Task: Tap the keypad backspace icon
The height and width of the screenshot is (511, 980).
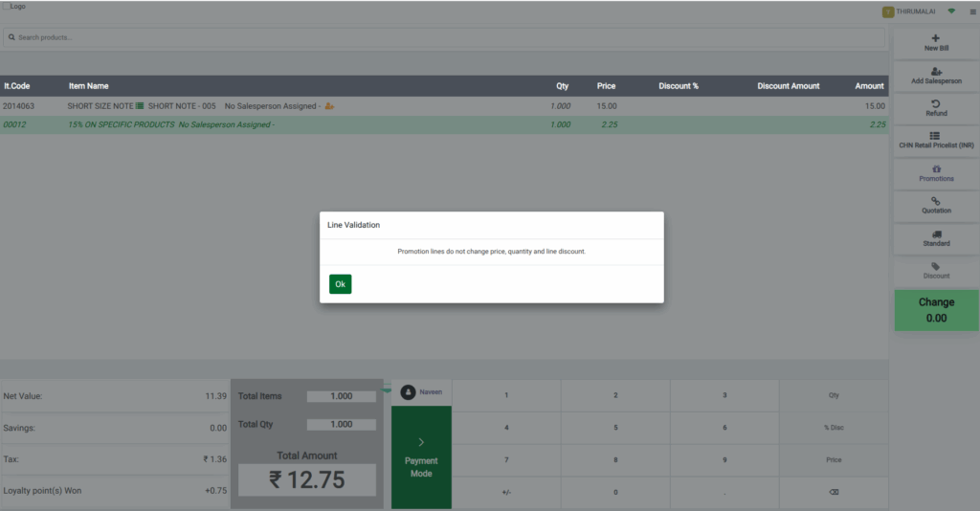Action: 834,492
